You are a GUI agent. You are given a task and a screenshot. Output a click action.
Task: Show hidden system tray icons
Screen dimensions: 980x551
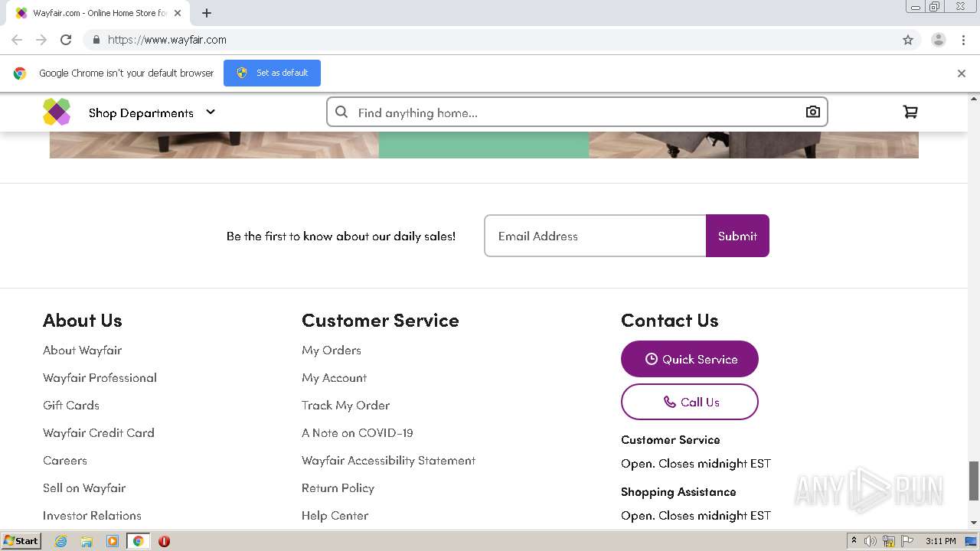pyautogui.click(x=854, y=541)
